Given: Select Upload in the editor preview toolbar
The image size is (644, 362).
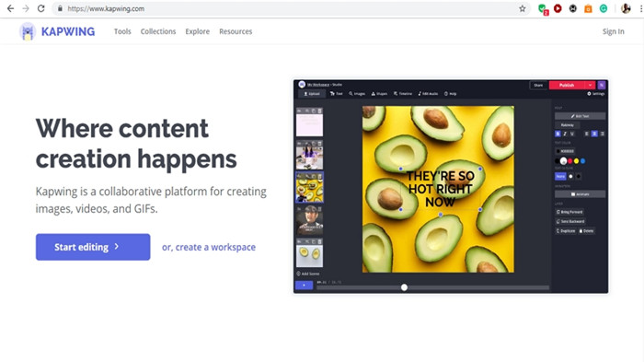Looking at the screenshot, I should 312,94.
